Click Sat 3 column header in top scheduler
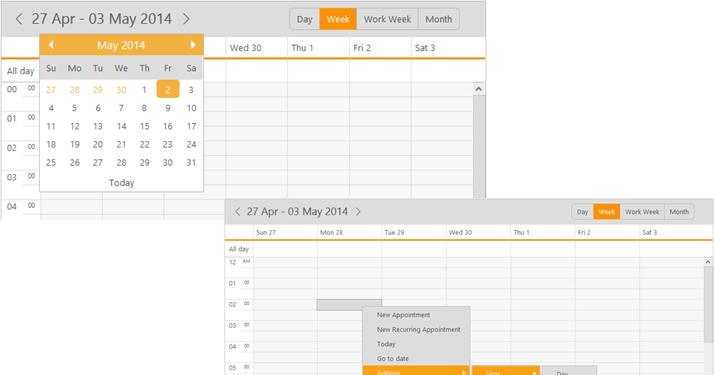714x375 pixels. pyautogui.click(x=448, y=48)
